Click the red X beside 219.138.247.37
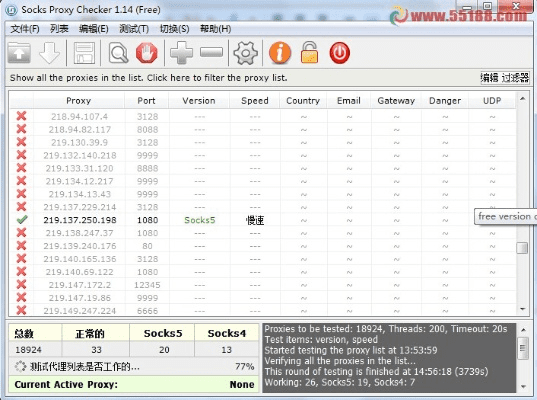 click(x=21, y=233)
